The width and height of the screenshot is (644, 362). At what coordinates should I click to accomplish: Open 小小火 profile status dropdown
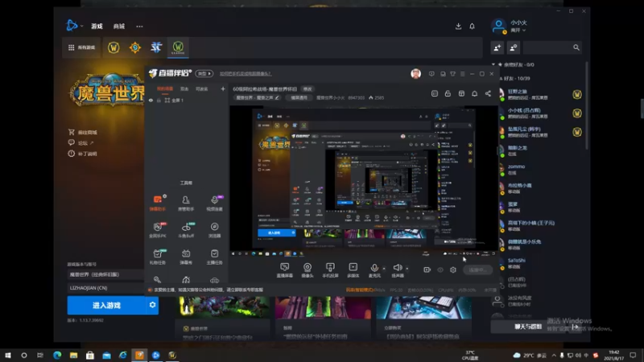518,31
